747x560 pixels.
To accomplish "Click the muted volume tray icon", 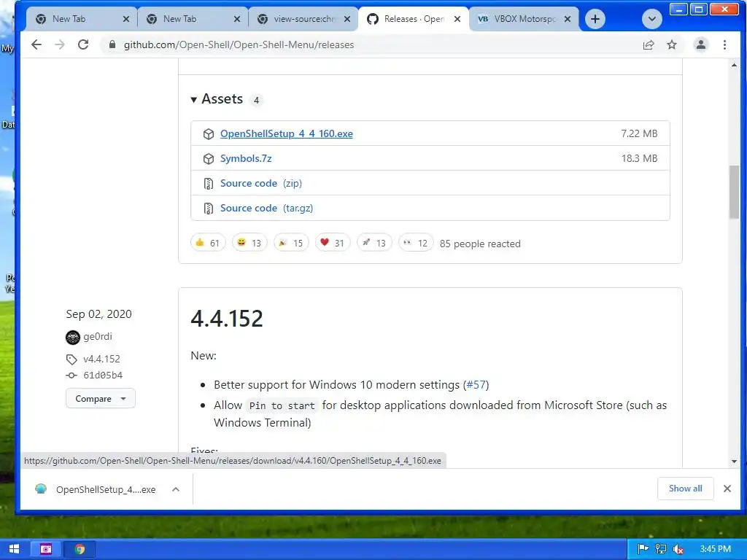I will (679, 550).
